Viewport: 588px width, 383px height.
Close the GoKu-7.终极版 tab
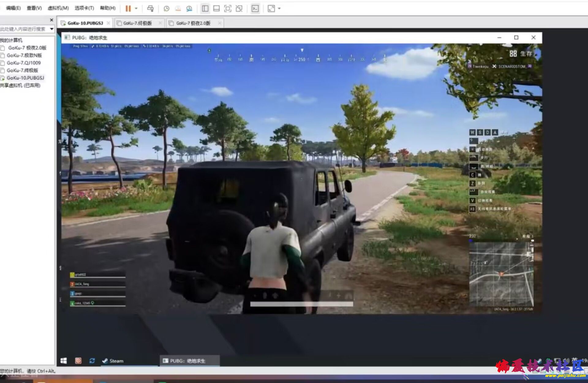point(160,23)
